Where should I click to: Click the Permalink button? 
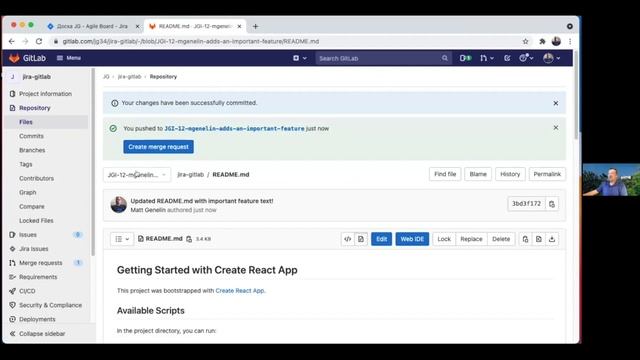(547, 174)
